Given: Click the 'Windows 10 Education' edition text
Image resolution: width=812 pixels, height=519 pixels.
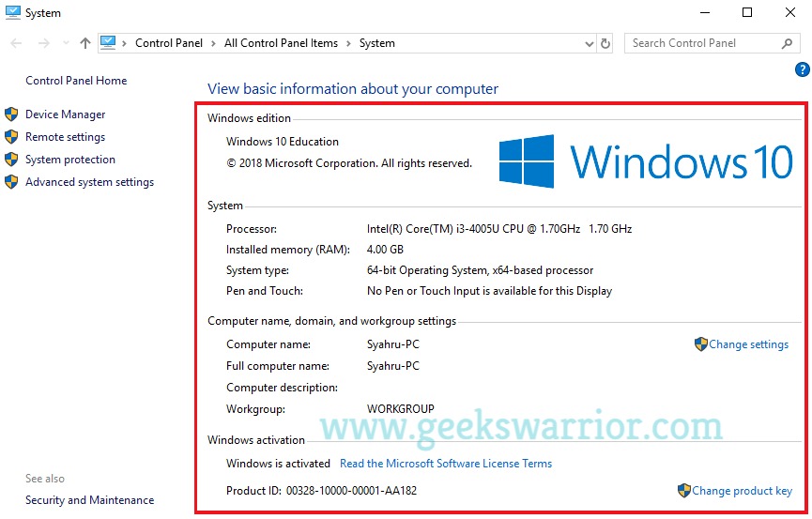Looking at the screenshot, I should pos(283,142).
